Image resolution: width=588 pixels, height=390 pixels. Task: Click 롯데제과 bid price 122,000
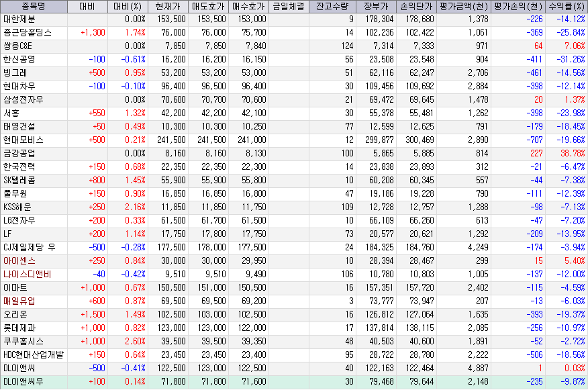click(252, 328)
